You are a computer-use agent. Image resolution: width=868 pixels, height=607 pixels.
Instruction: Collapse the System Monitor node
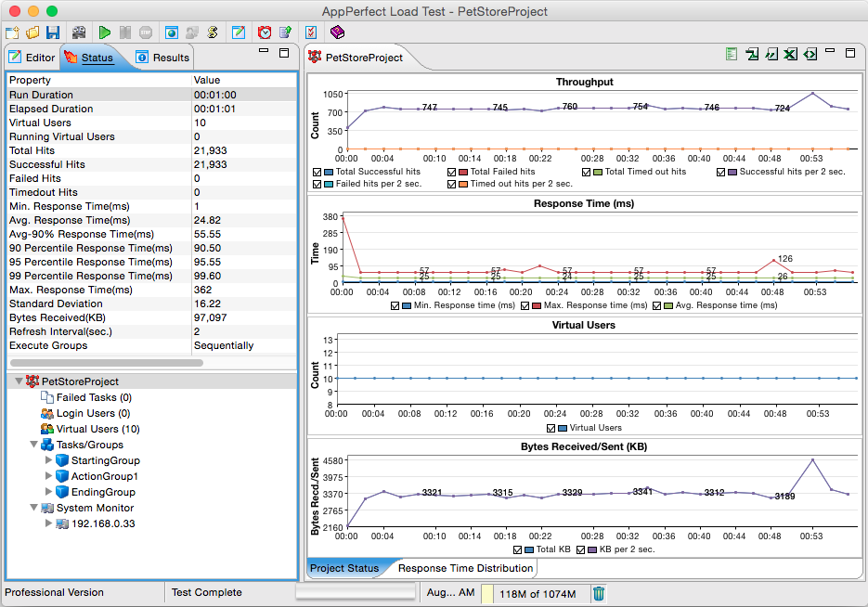33,508
